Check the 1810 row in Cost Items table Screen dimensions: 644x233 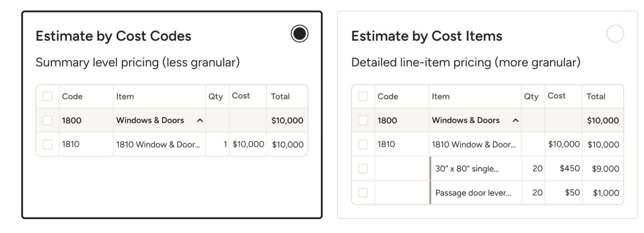pyautogui.click(x=363, y=144)
